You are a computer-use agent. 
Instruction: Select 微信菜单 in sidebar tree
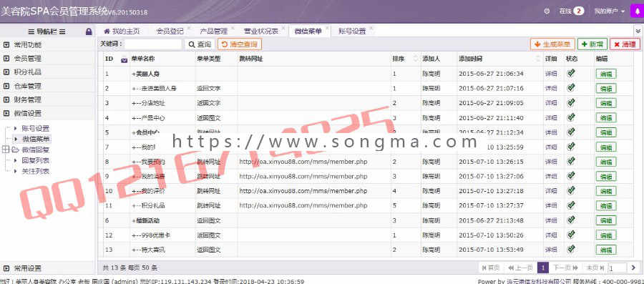(x=36, y=139)
